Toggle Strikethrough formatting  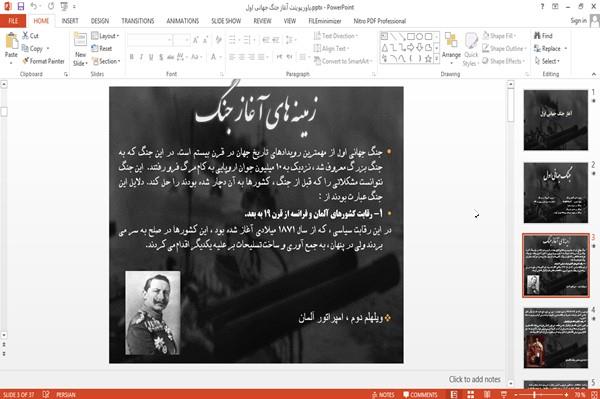pyautogui.click(x=170, y=57)
